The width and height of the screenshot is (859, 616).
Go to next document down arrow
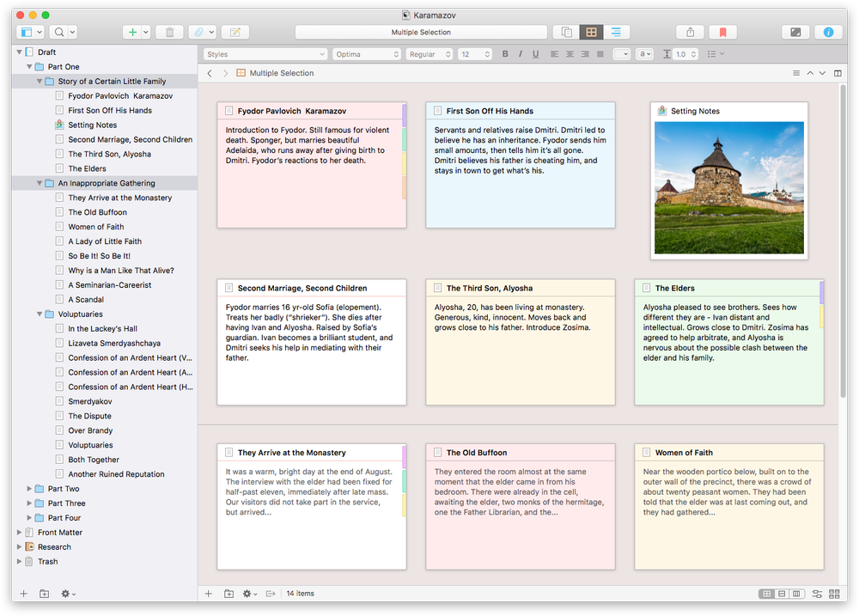coord(822,73)
